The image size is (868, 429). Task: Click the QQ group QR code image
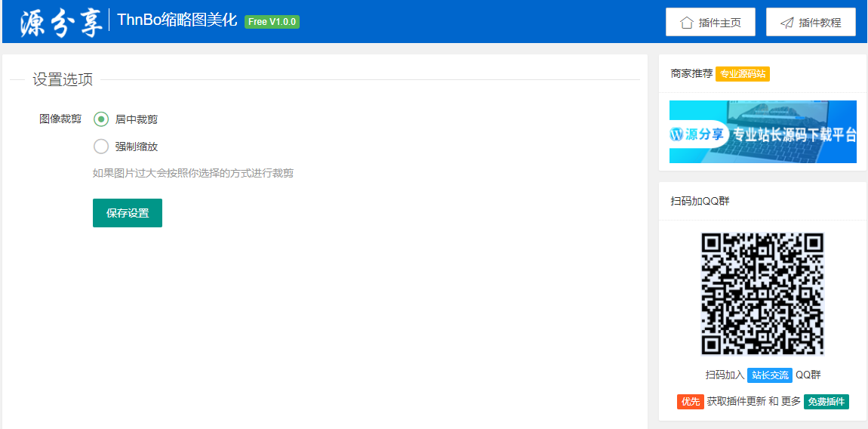[x=763, y=293]
